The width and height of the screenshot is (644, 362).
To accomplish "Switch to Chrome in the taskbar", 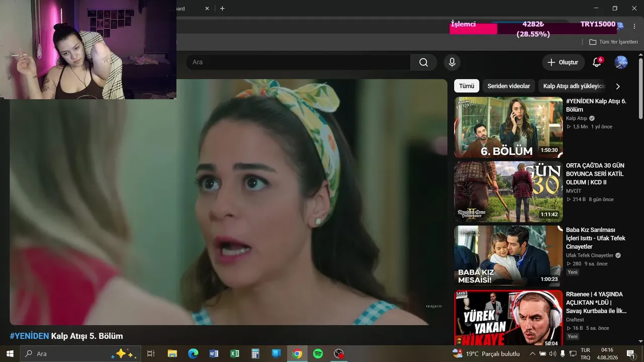I will 297,353.
